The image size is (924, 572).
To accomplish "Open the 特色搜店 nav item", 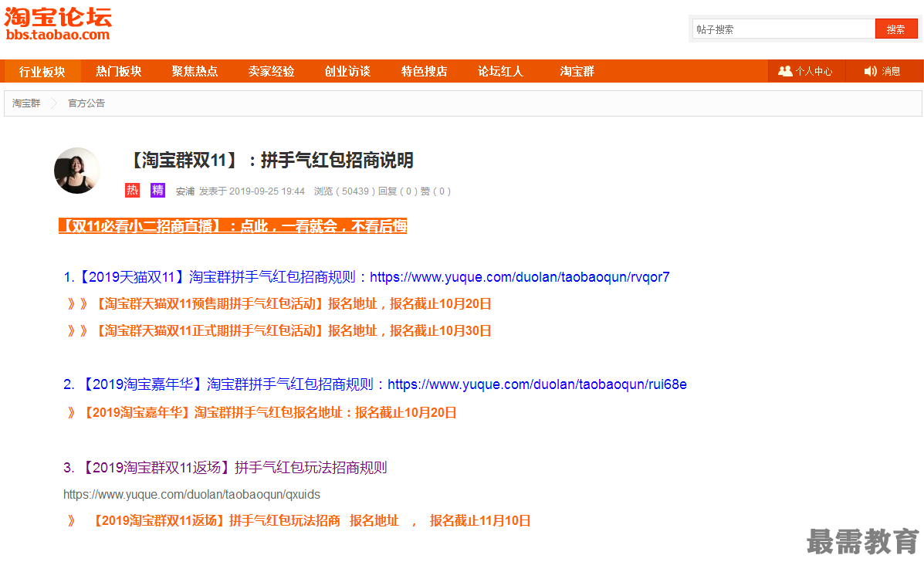I will pyautogui.click(x=425, y=71).
